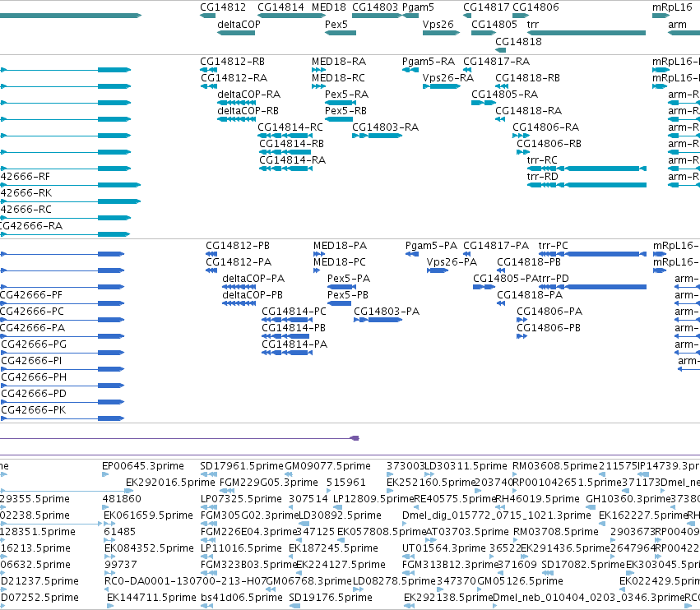Click the SD19176.5prime EST label
Image resolution: width=700 pixels, height=610 pixels.
pyautogui.click(x=331, y=598)
